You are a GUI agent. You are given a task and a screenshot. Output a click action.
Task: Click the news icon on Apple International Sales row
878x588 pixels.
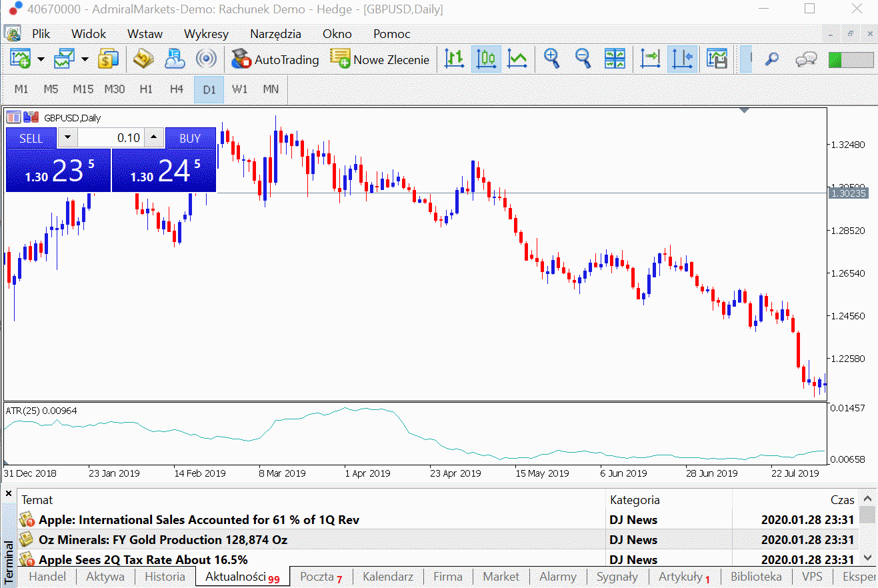coord(27,520)
